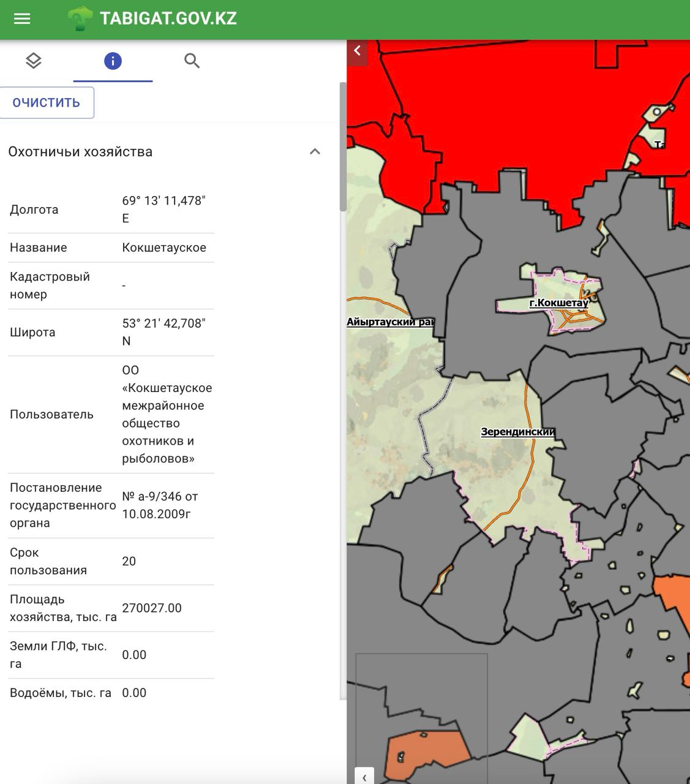The width and height of the screenshot is (690, 784).
Task: Switch to the map layers tab
Action: point(34,61)
